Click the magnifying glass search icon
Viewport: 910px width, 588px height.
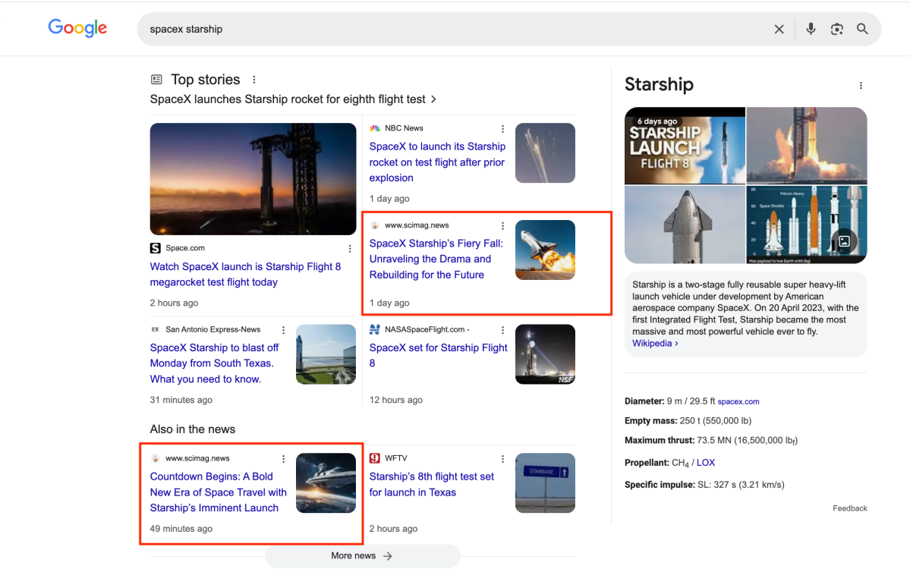tap(862, 29)
